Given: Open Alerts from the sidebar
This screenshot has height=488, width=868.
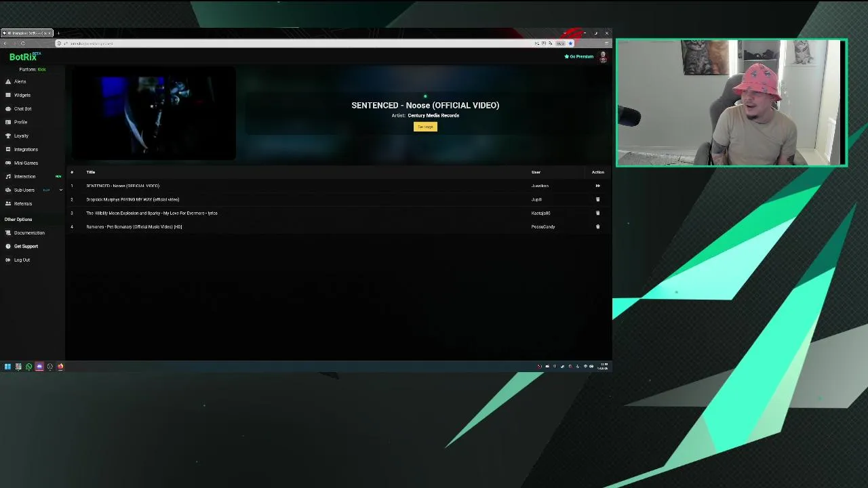Looking at the screenshot, I should (x=20, y=81).
